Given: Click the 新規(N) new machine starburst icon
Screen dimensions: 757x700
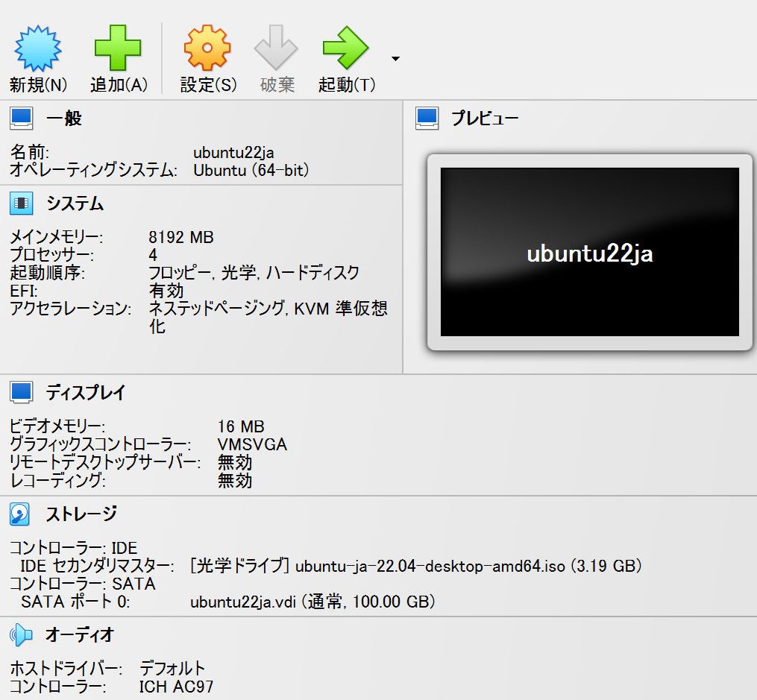Looking at the screenshot, I should (38, 48).
